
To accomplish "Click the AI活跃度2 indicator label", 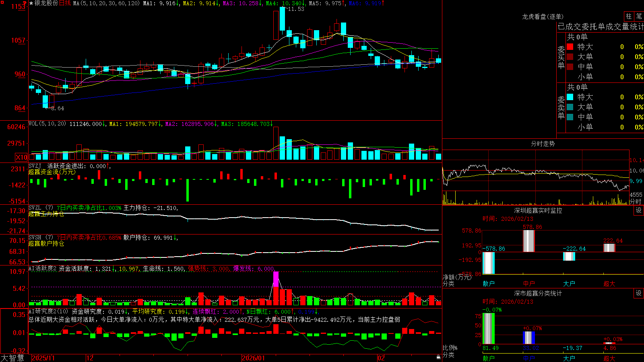I will pyautogui.click(x=43, y=268).
